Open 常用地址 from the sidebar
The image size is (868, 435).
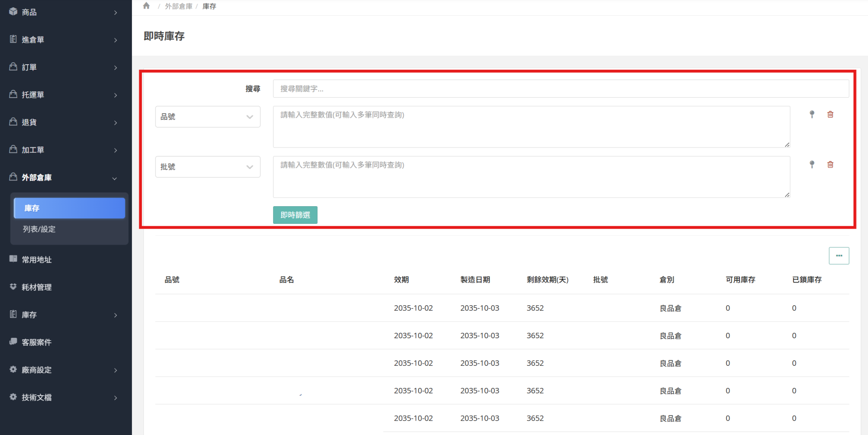point(37,260)
